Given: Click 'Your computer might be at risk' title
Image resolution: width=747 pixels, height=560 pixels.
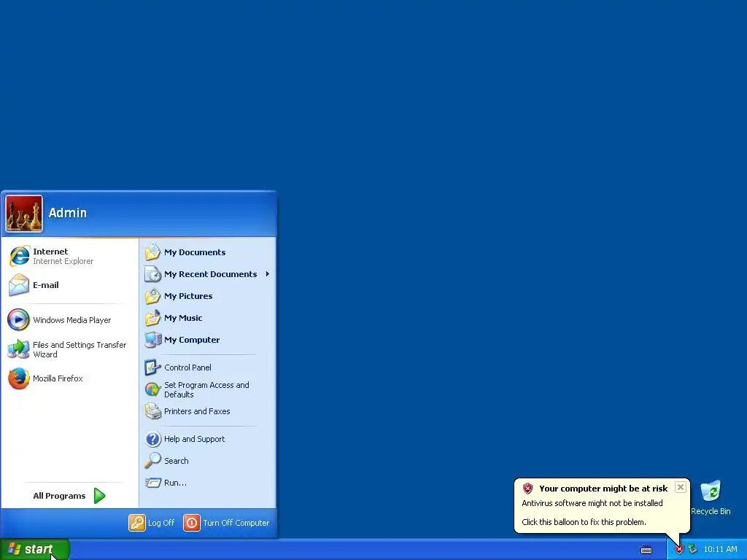Looking at the screenshot, I should pos(603,489).
